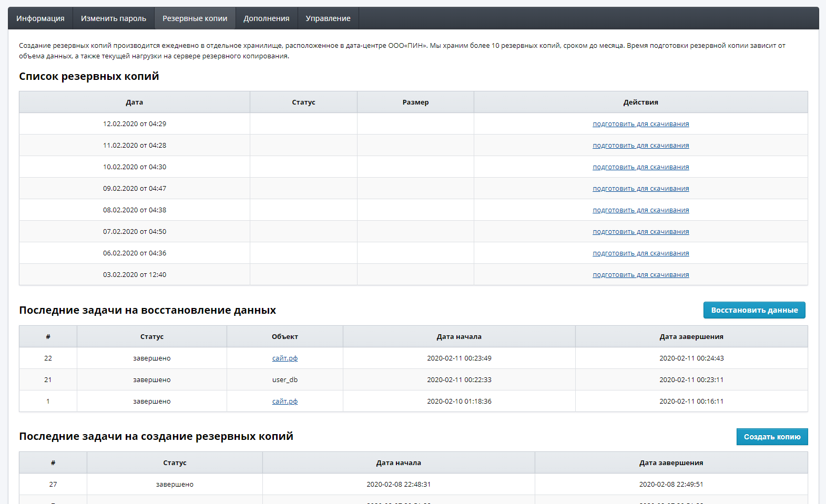
Task: Prepare 03.02.2020 backup for download
Action: [641, 275]
